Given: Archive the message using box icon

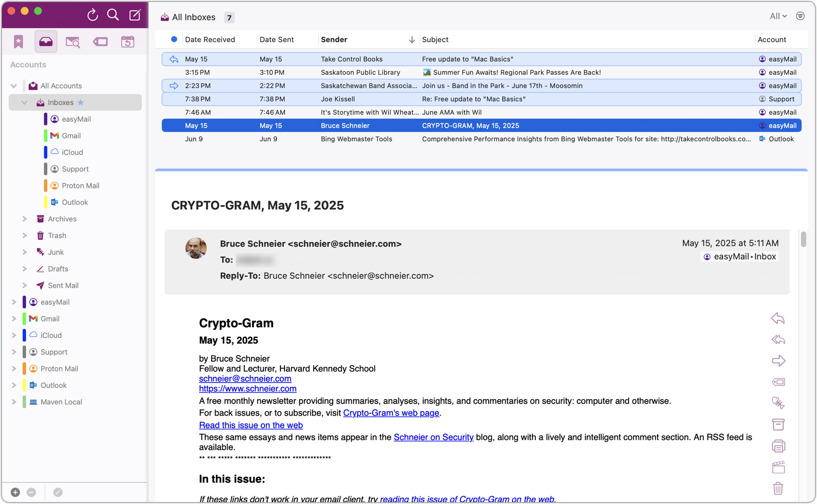Looking at the screenshot, I should (778, 424).
